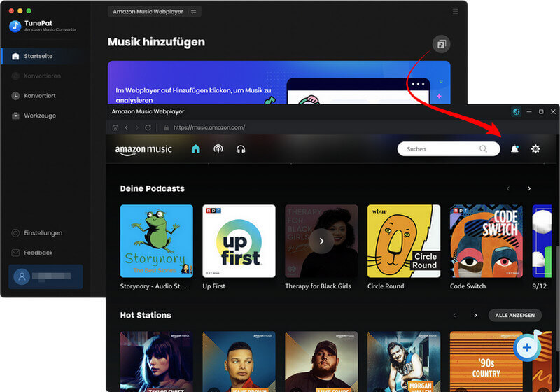Open notifications bell icon
Viewport: 560px width, 392px height.
[514, 149]
